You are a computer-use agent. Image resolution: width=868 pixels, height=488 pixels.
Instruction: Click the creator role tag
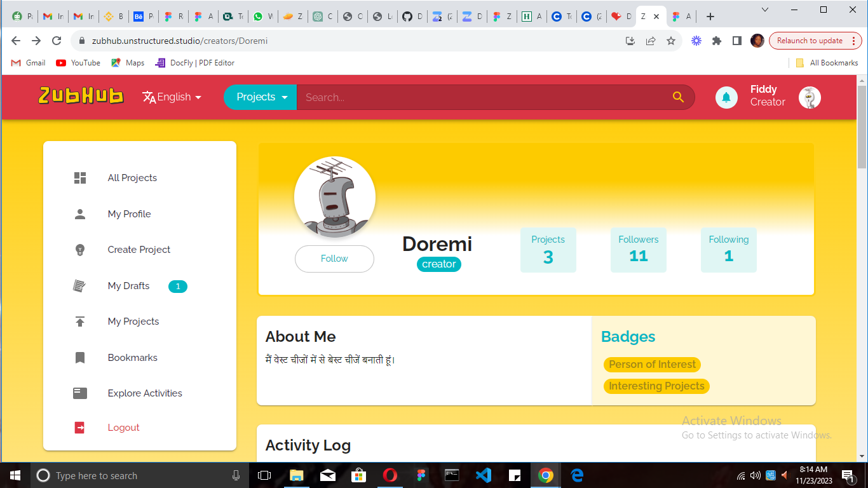pos(439,264)
